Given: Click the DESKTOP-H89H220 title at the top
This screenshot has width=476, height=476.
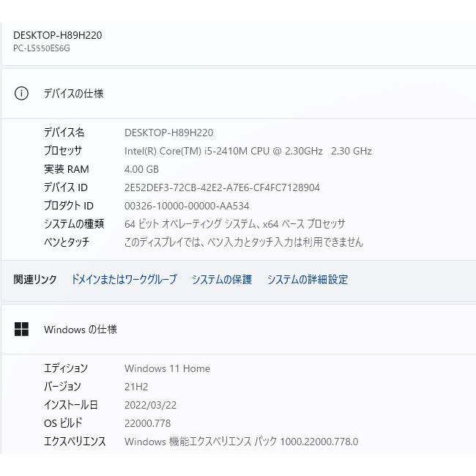Looking at the screenshot, I should click(57, 35).
